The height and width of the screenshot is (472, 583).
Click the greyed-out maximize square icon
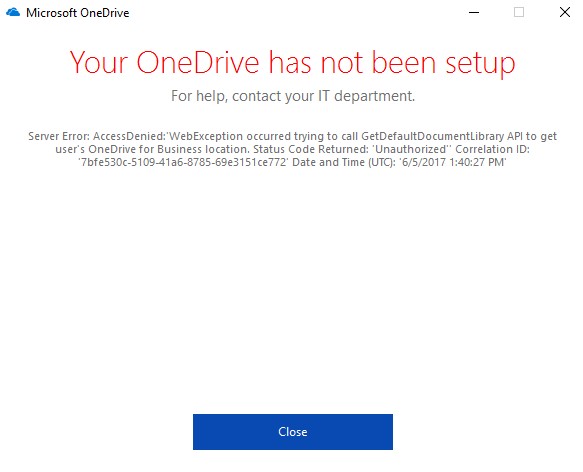click(519, 12)
